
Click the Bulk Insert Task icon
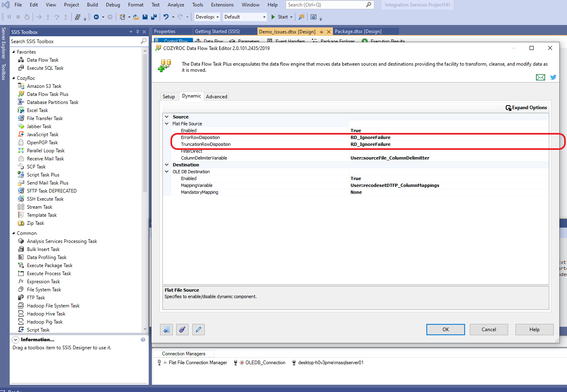coord(21,249)
